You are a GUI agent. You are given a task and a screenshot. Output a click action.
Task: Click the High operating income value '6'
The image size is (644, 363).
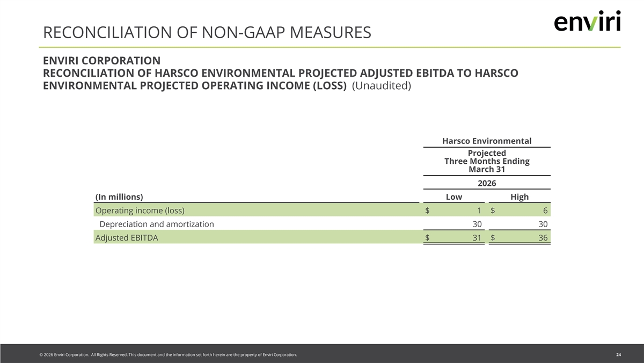coord(545,210)
